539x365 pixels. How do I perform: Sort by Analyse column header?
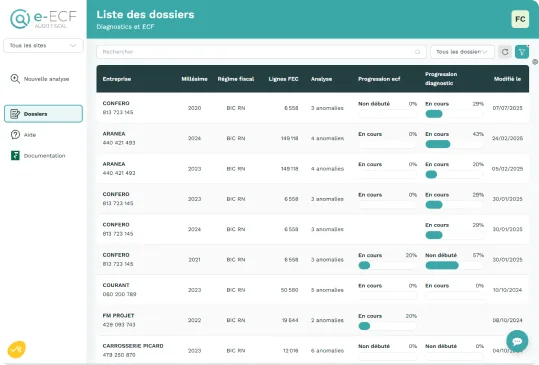[321, 79]
